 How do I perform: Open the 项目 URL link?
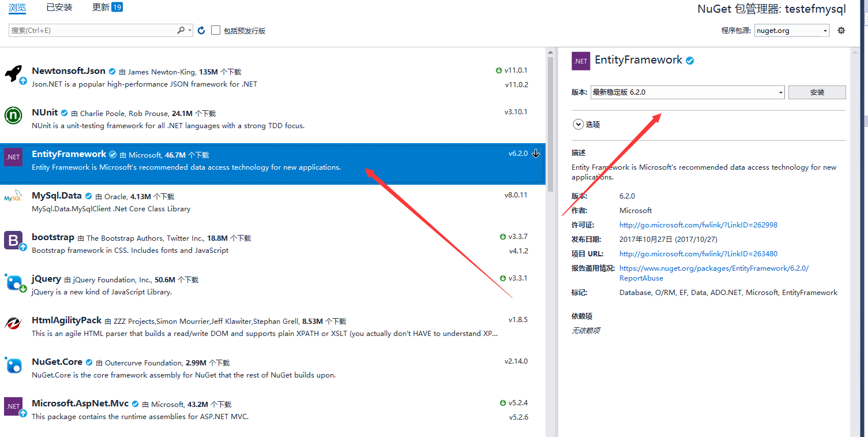coord(698,254)
